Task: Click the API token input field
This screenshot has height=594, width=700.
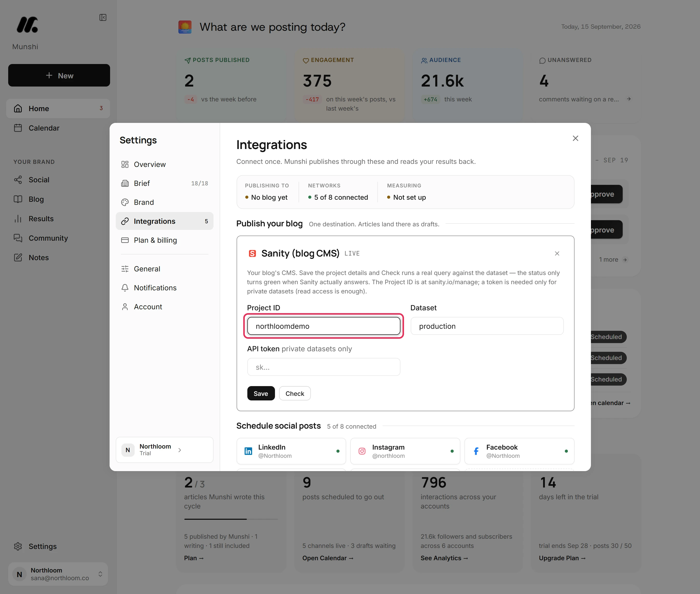Action: click(x=324, y=367)
